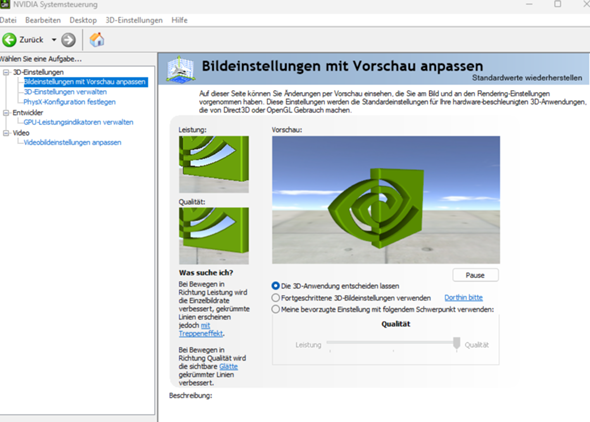
Task: Select 'Meine bevorzugte Einstellung' radio button
Action: (x=275, y=309)
